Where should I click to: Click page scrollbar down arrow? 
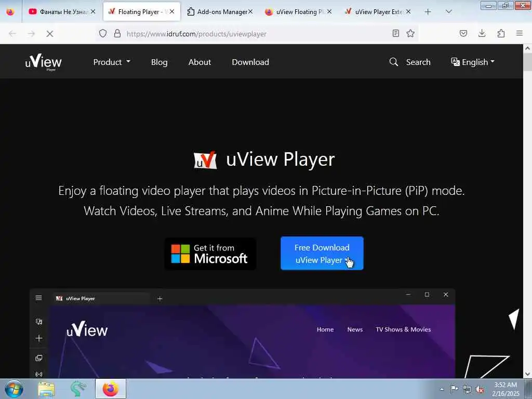(x=528, y=374)
